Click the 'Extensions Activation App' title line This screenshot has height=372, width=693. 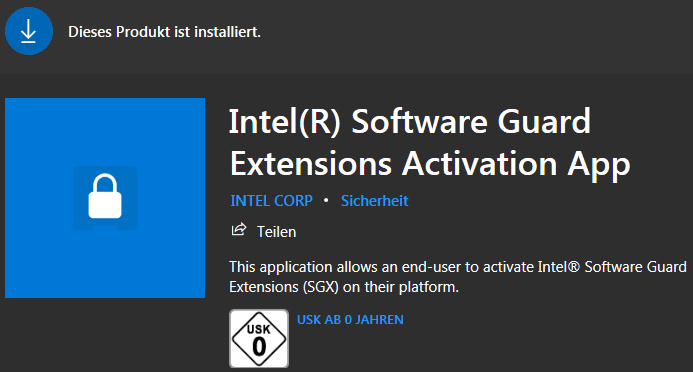430,164
